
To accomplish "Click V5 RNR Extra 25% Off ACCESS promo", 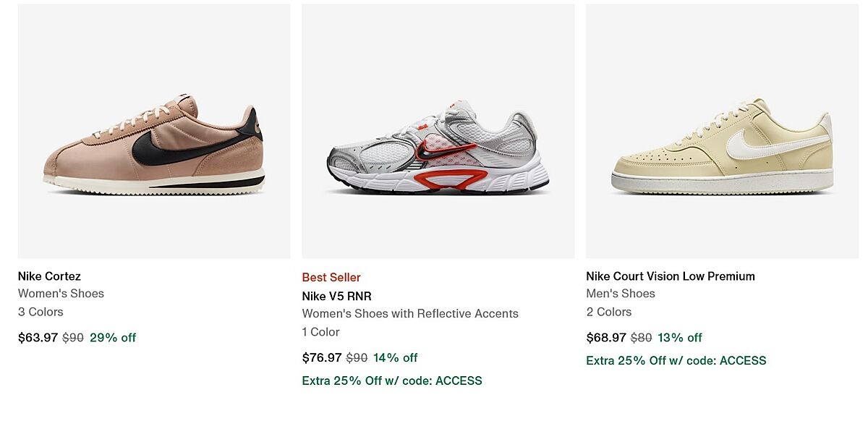I will point(391,380).
